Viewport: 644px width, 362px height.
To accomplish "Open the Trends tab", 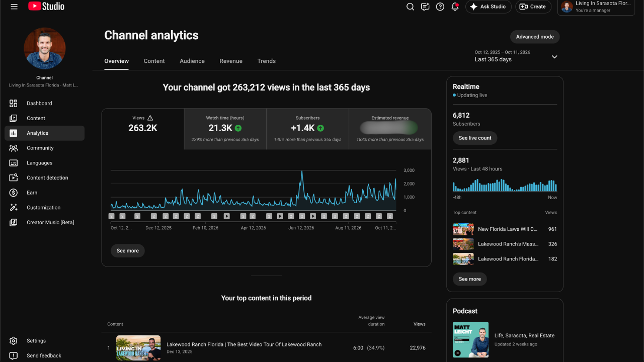I will [267, 61].
